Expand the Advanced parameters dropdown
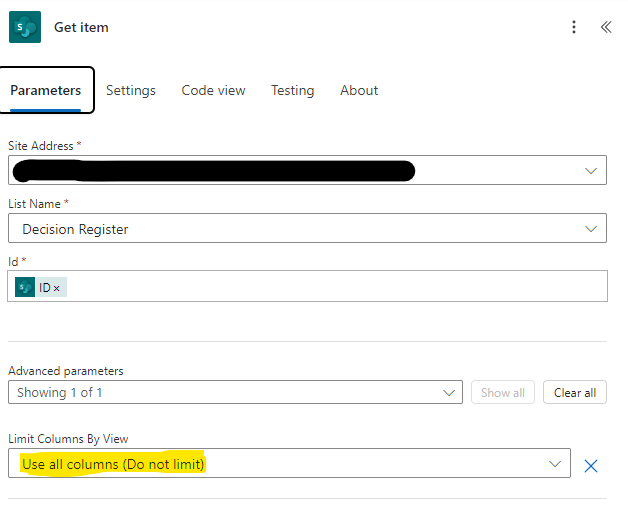 [235, 392]
